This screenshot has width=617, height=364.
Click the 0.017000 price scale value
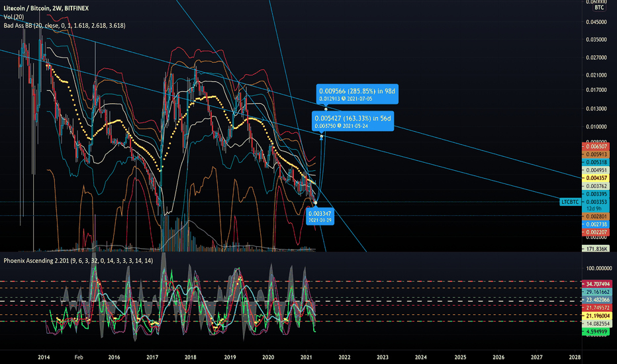point(596,90)
